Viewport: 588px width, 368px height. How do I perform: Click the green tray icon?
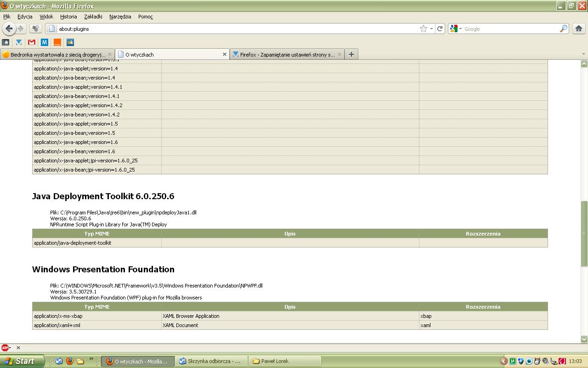coord(513,361)
